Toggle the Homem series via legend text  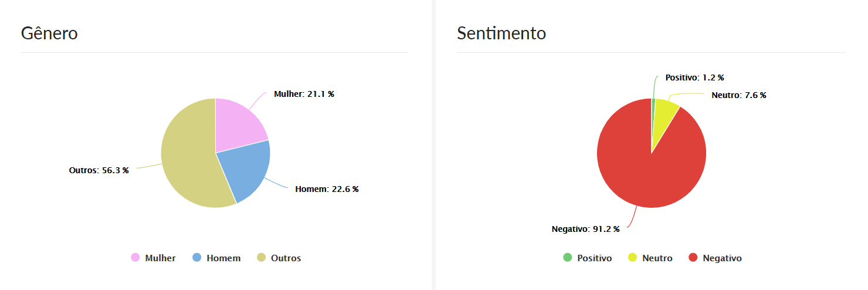coord(223,258)
